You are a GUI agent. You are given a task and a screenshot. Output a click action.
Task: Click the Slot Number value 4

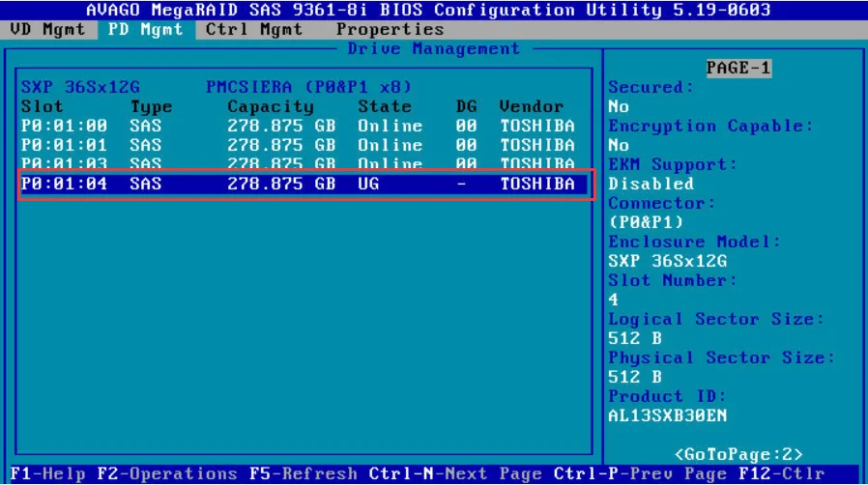click(613, 300)
